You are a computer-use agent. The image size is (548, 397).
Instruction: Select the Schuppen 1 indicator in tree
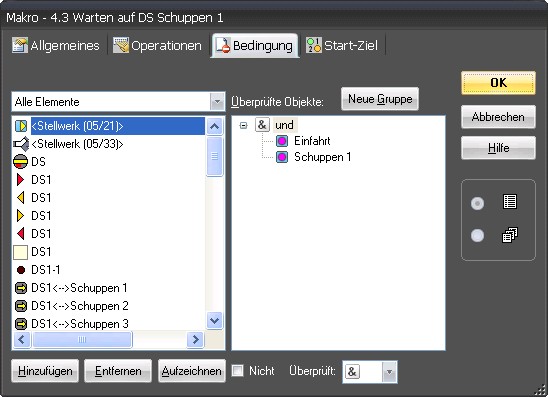tap(282, 157)
